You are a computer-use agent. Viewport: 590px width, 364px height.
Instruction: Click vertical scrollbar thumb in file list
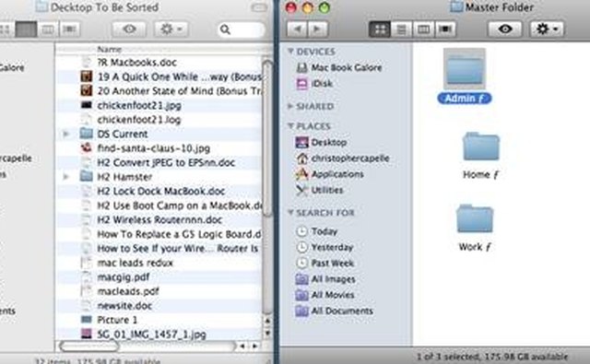click(267, 138)
